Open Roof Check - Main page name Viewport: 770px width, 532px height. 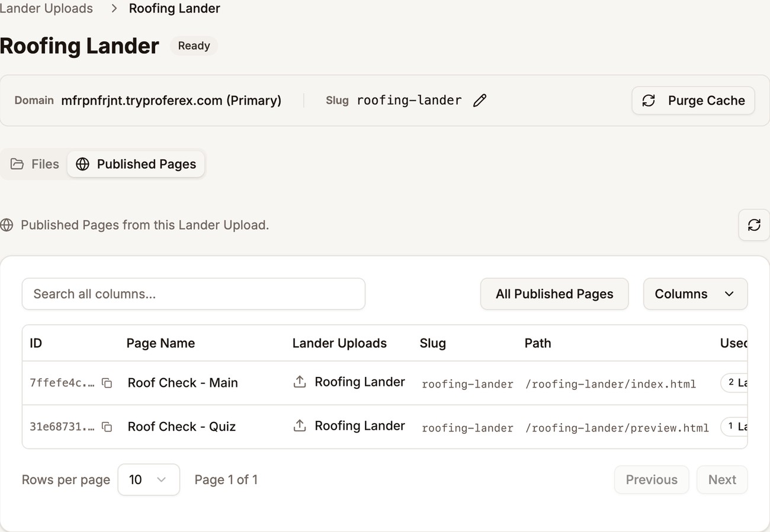point(183,383)
